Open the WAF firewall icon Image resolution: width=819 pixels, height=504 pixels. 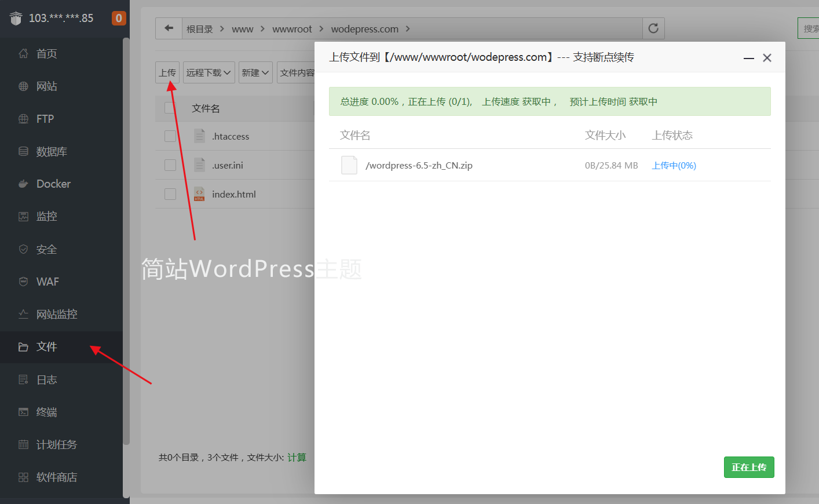[x=23, y=282]
